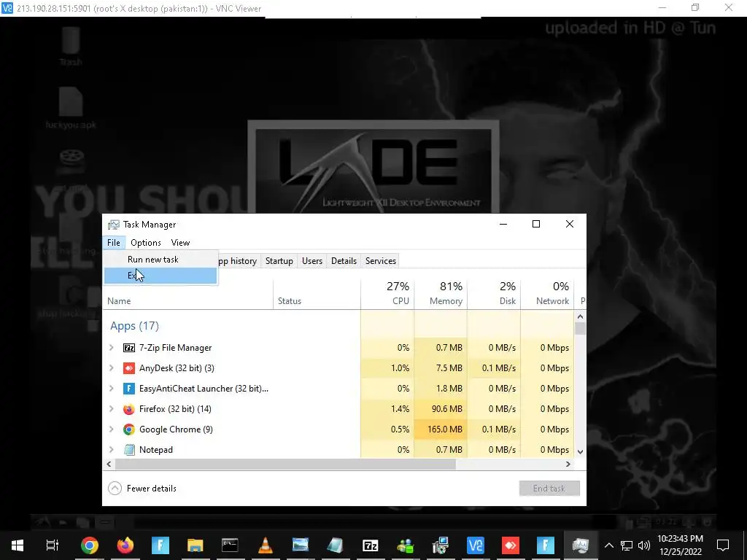Select the '165.0 MB' memory cell for Chrome
This screenshot has height=560, width=747.
coord(441,429)
